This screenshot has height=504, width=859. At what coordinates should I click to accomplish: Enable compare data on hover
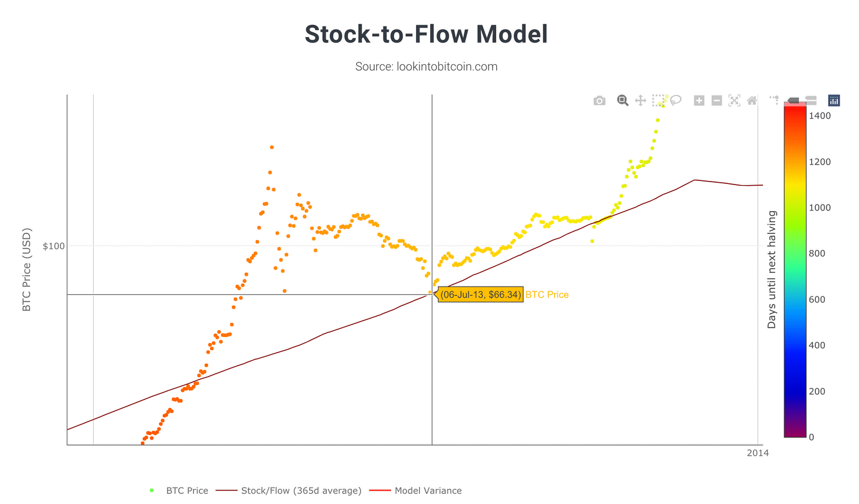(811, 101)
